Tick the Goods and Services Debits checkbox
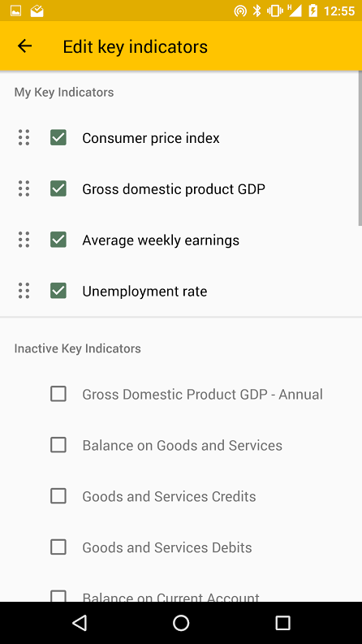The image size is (362, 644). click(58, 547)
